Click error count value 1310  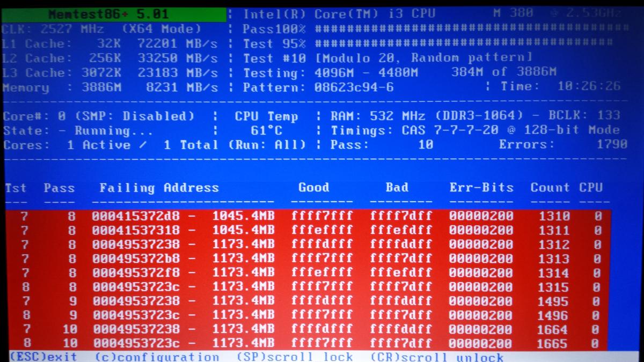click(x=553, y=216)
